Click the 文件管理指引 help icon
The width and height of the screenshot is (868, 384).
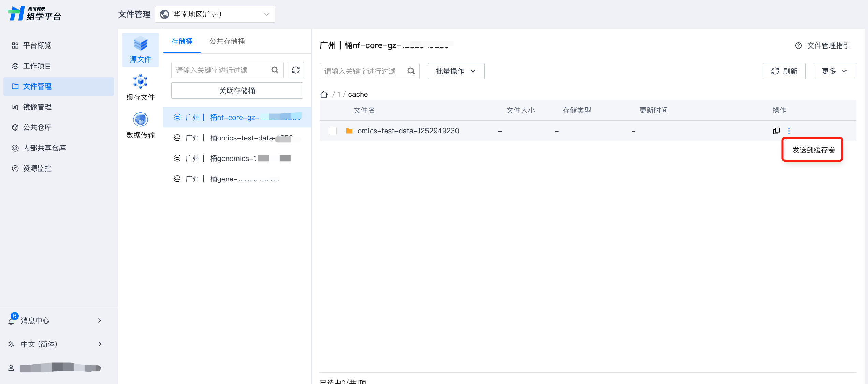798,46
